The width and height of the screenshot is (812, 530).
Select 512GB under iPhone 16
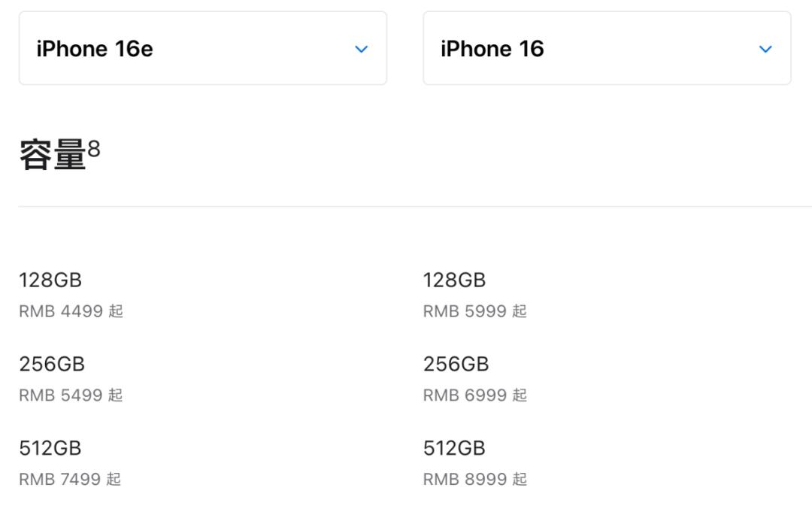[x=454, y=449]
